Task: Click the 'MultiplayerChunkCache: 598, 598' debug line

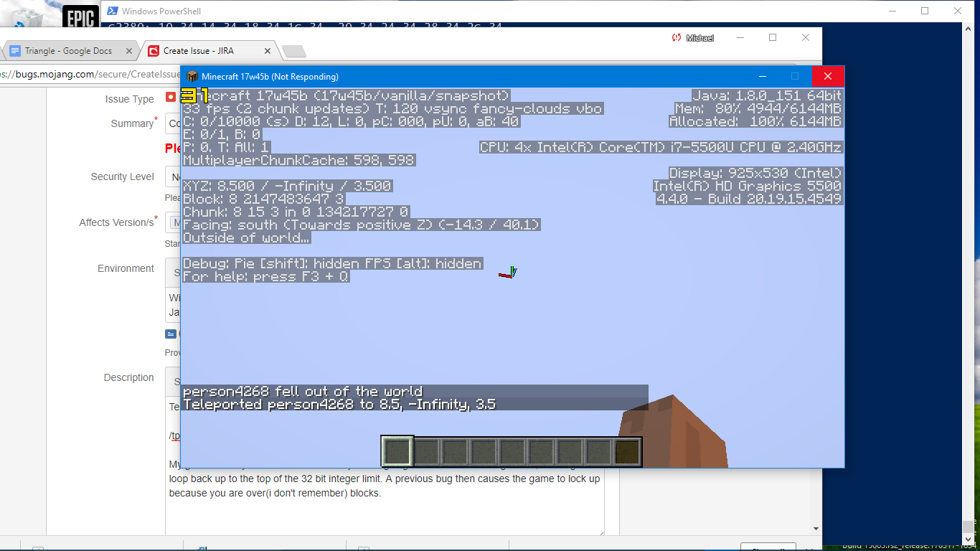Action: pos(298,161)
